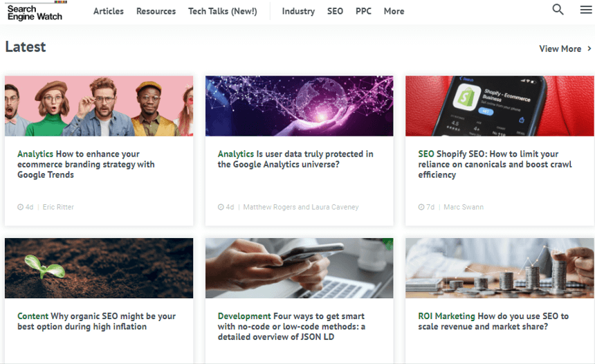Open Shopify SEO canonicals article title
This screenshot has height=364, width=595.
point(495,164)
